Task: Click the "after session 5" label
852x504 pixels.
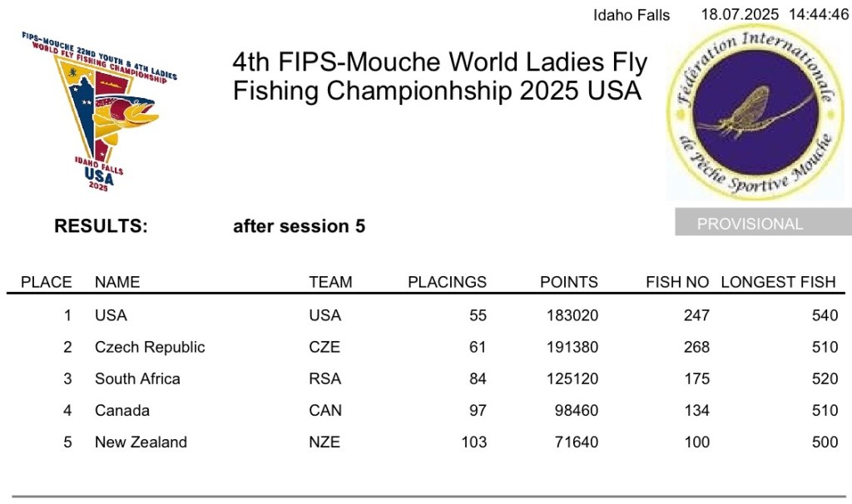Action: 299,226
